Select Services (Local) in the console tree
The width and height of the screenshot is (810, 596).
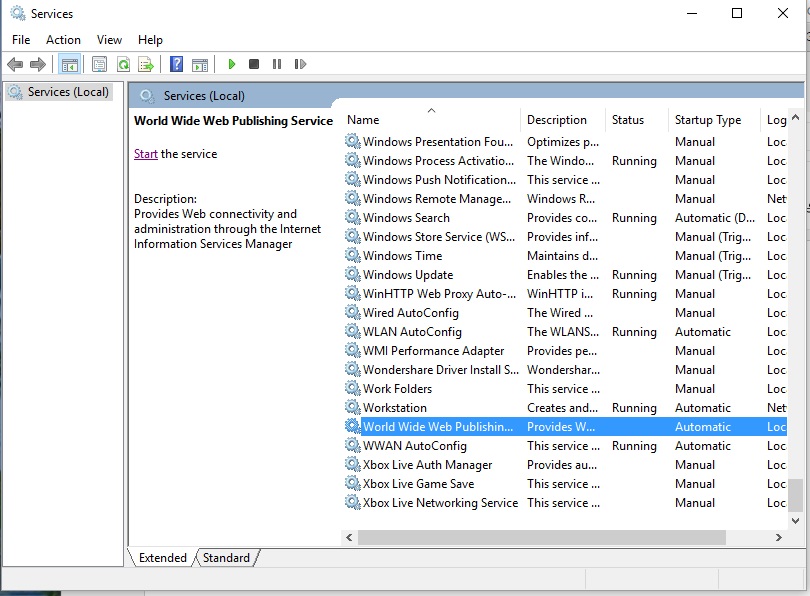(x=59, y=92)
